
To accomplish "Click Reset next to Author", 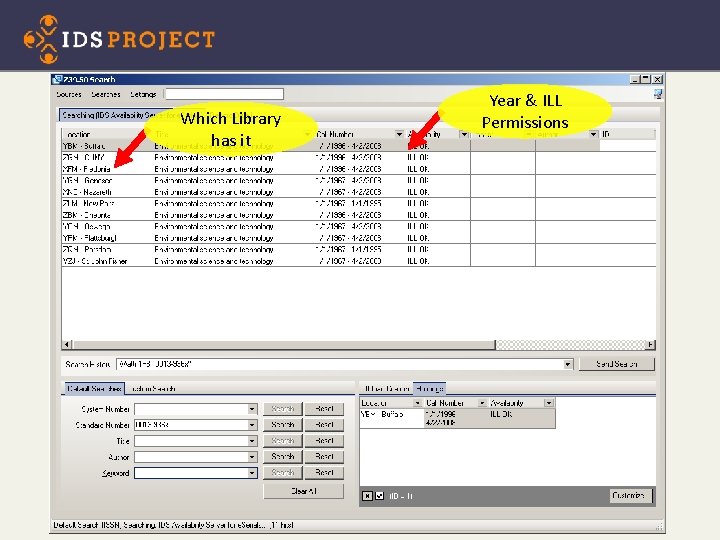I will tap(324, 456).
